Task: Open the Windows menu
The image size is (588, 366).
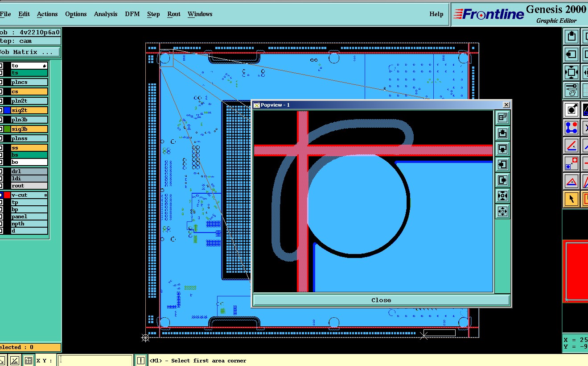Action: click(x=200, y=14)
